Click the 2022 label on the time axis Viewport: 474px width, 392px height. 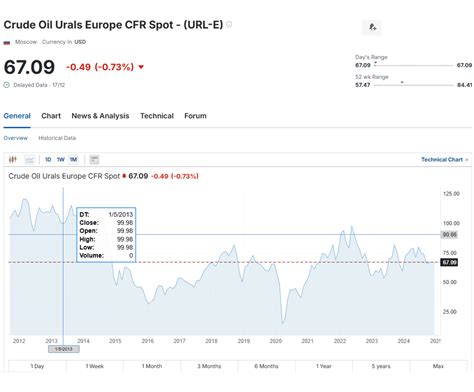pos(340,341)
